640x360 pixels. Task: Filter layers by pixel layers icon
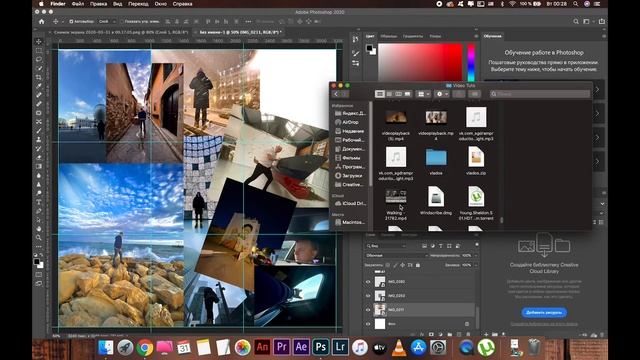(424, 246)
